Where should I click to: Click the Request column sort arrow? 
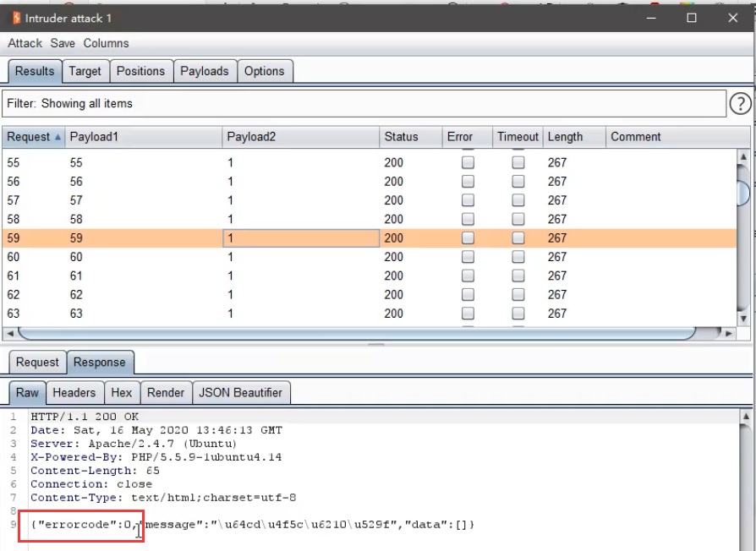[58, 137]
